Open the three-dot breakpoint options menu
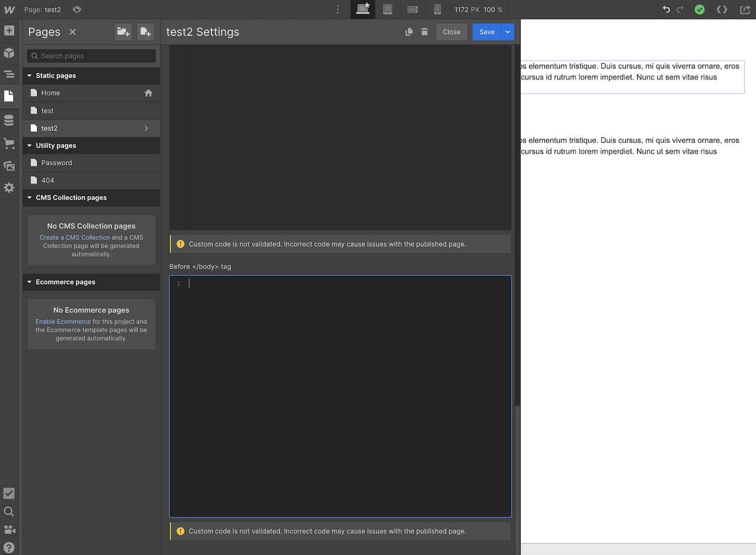 click(337, 10)
